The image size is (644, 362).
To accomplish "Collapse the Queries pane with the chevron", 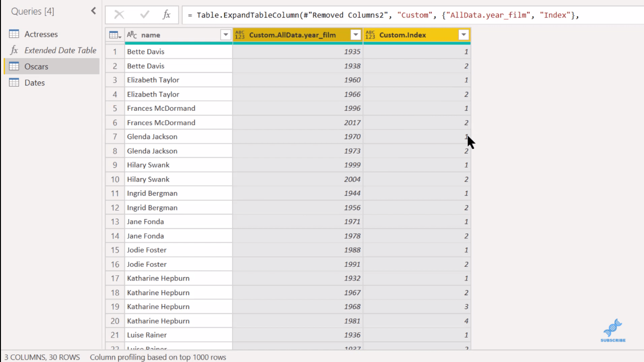I will (x=93, y=11).
